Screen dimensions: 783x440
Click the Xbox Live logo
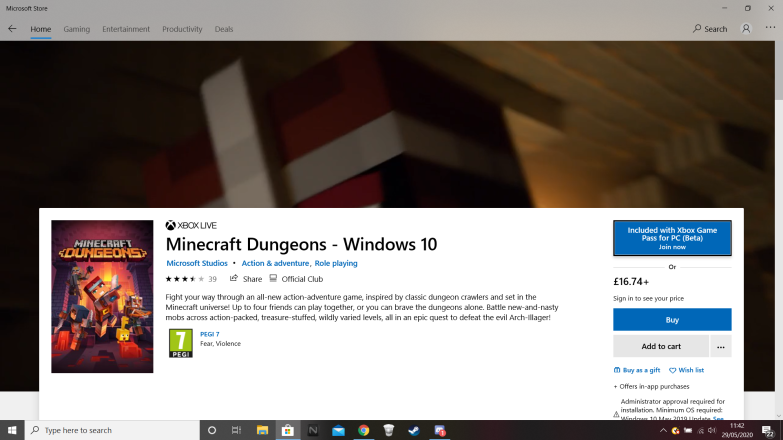click(x=191, y=226)
